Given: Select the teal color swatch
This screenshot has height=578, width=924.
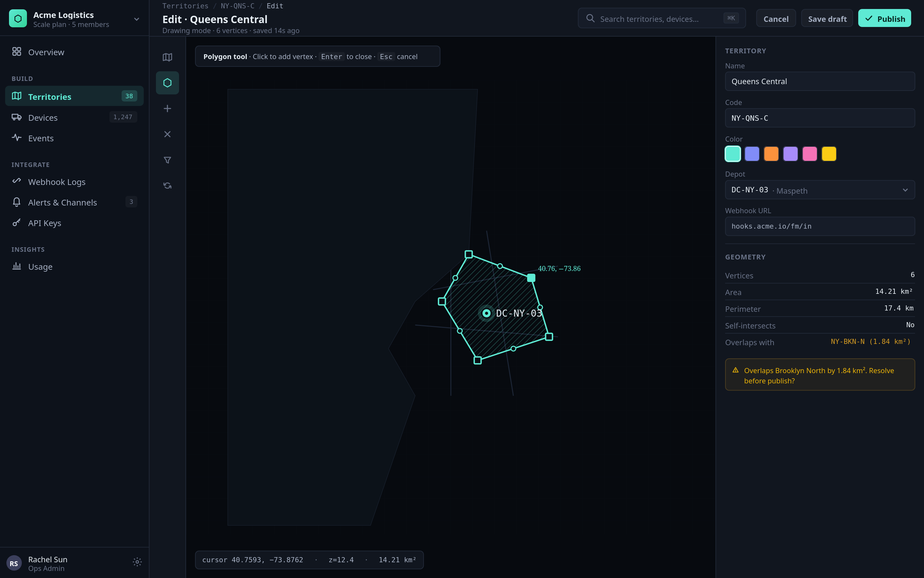Looking at the screenshot, I should (733, 154).
